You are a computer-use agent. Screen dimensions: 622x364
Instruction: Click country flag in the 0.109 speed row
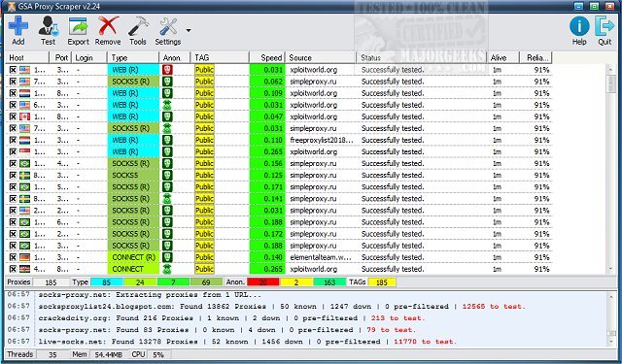24,93
